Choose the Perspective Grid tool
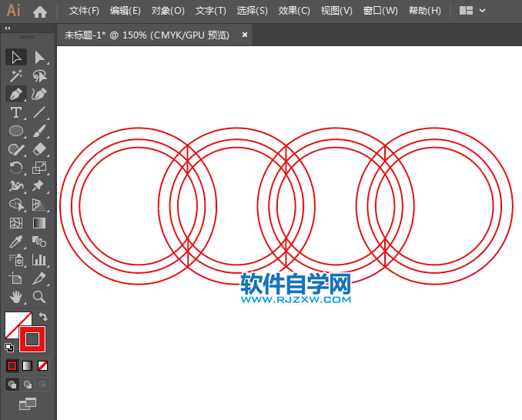This screenshot has width=522, height=420. click(39, 205)
